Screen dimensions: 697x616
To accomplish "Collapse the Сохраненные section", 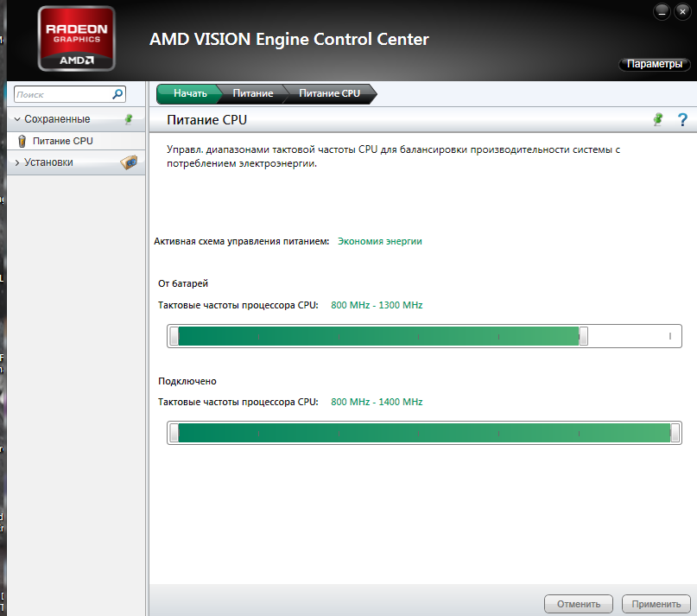I will click(17, 119).
